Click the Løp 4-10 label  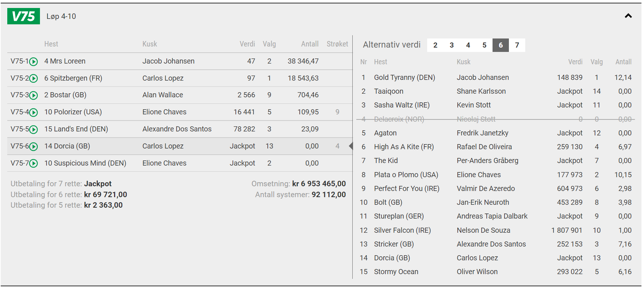(x=61, y=16)
